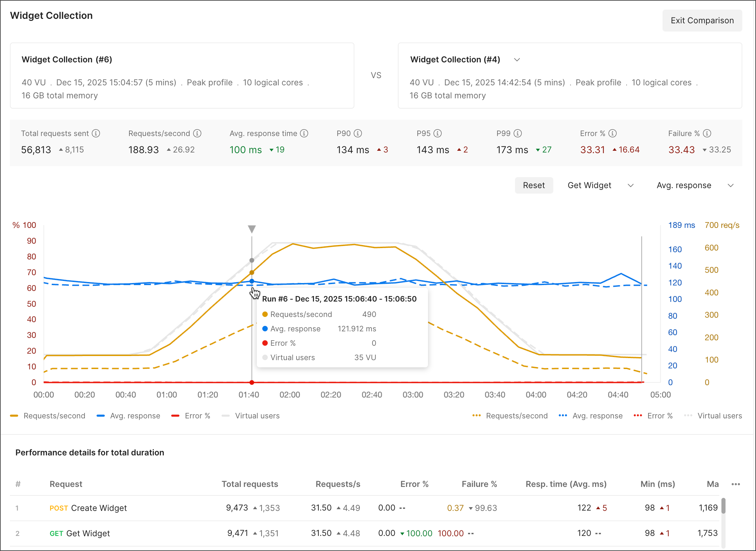Click the P99 info icon
Image resolution: width=756 pixels, height=551 pixels.
518,133
